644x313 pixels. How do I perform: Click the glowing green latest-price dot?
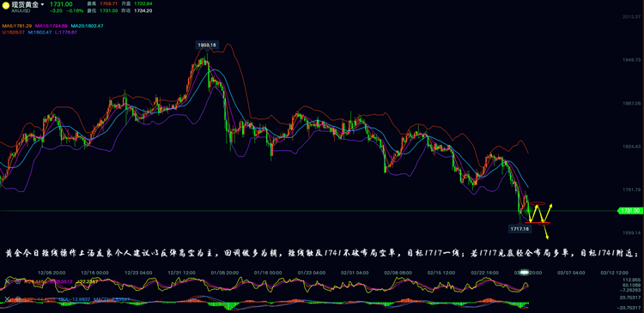coord(529,211)
